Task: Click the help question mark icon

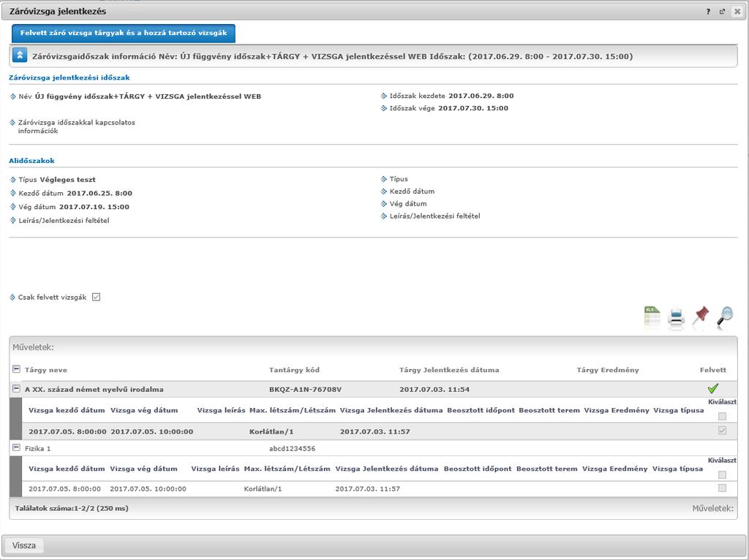Action: [708, 12]
